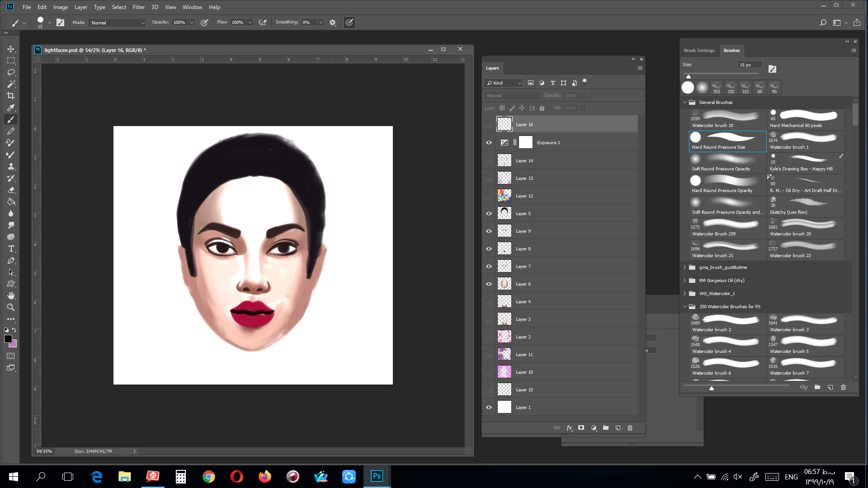Open the Flow value dropdown
The image size is (868, 488).
(250, 23)
